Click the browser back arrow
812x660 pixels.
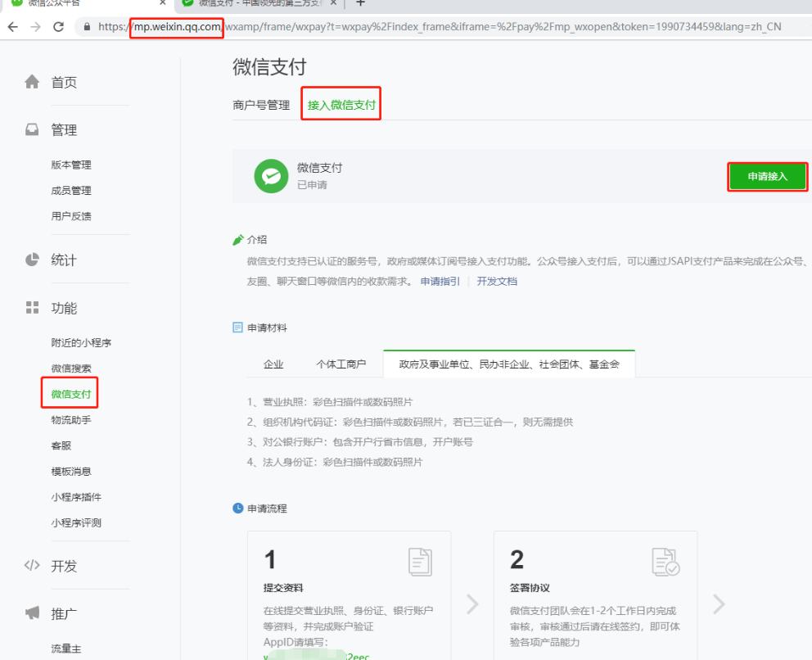pyautogui.click(x=13, y=27)
